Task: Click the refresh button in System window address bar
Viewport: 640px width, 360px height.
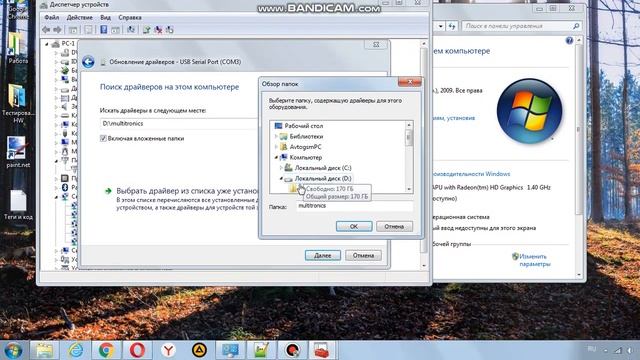Action: [x=452, y=26]
